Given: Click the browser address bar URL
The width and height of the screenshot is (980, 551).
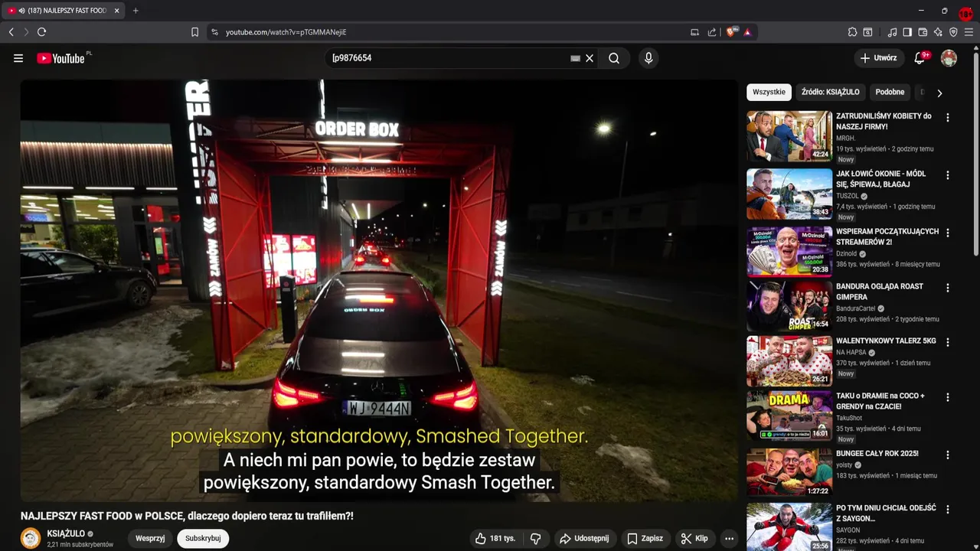Looking at the screenshot, I should click(x=286, y=32).
